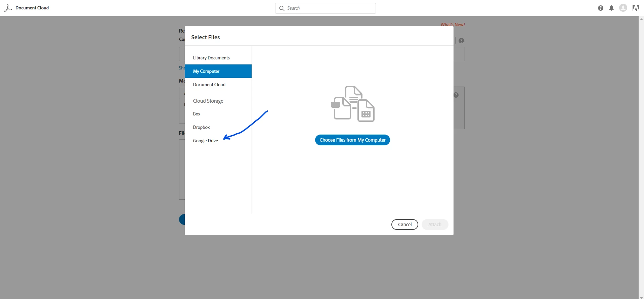Click the help icon beside the recipients field
Image resolution: width=644 pixels, height=299 pixels.
(461, 41)
